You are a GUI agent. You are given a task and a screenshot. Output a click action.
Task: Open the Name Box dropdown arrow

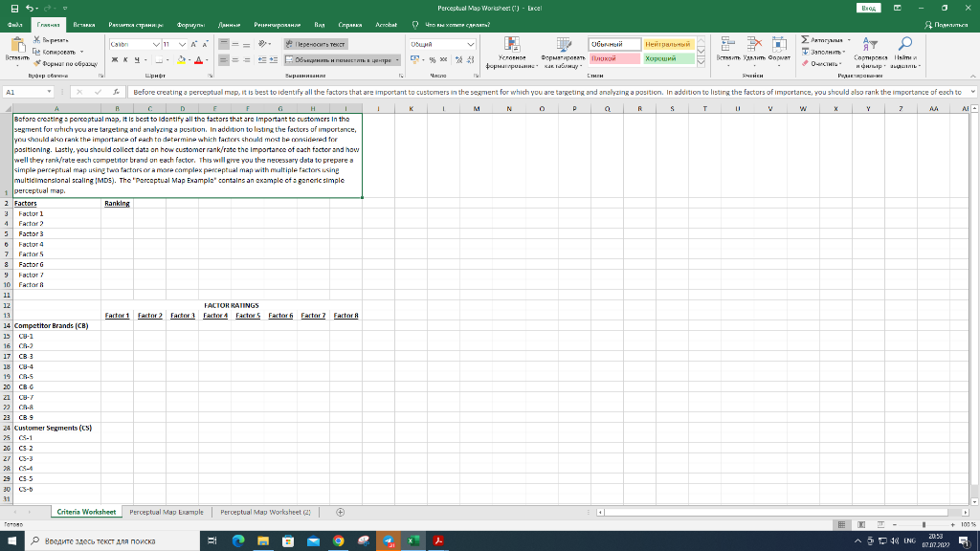pos(49,92)
